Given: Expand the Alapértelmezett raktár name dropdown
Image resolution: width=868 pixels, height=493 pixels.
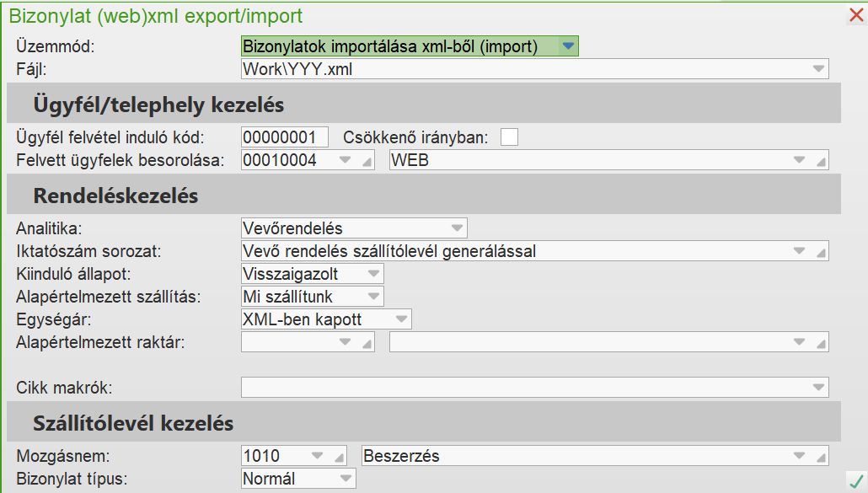Looking at the screenshot, I should 798,342.
